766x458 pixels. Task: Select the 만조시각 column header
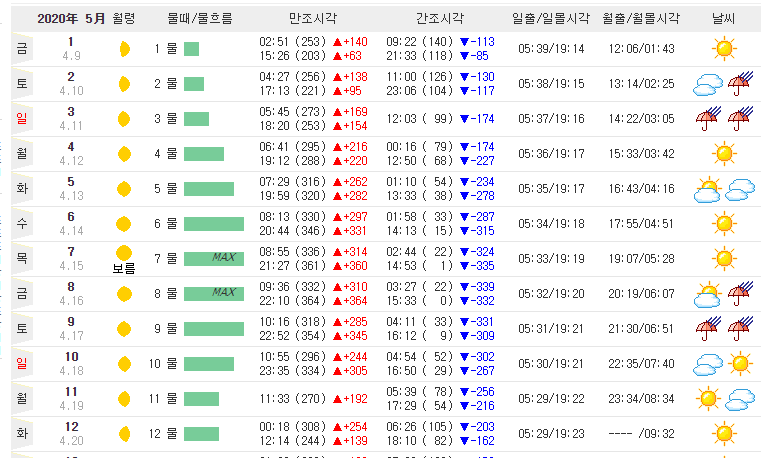tap(313, 19)
